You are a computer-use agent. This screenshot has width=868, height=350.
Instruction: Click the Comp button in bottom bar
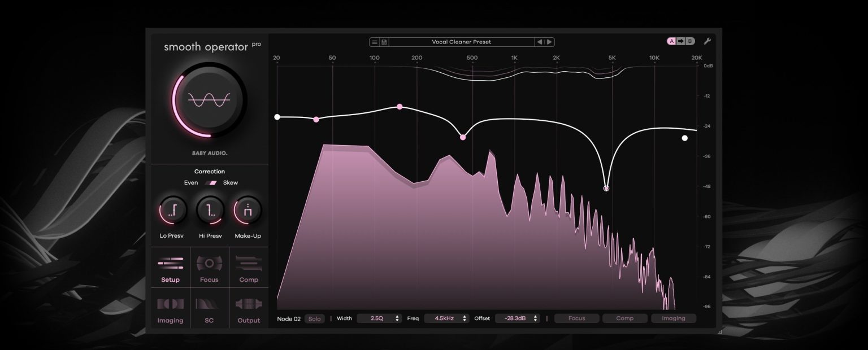coord(624,318)
